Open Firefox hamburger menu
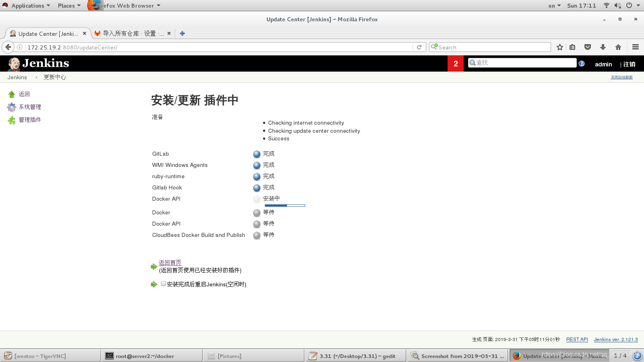The height and width of the screenshot is (362, 644). tap(636, 47)
